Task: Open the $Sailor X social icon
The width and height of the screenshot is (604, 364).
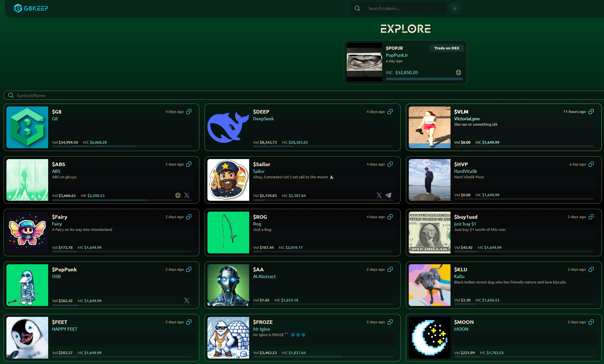Action: pos(379,195)
